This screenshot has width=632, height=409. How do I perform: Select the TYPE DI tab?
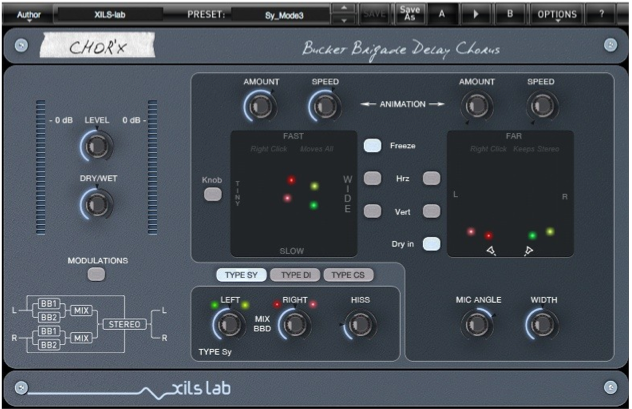coord(295,275)
